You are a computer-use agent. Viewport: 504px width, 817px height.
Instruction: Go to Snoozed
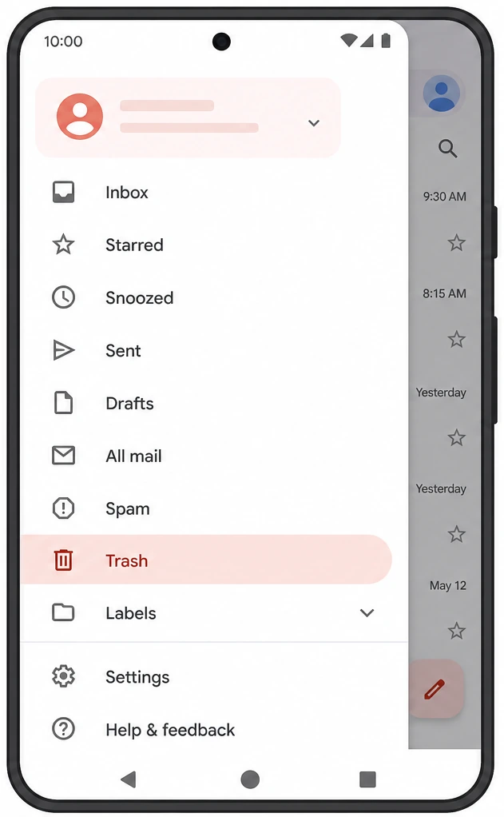[139, 297]
